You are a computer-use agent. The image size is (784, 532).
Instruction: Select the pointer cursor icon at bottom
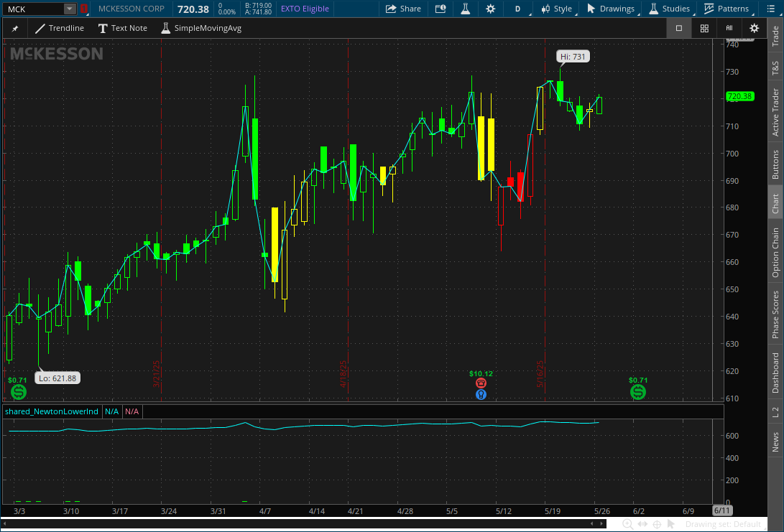pos(671,524)
